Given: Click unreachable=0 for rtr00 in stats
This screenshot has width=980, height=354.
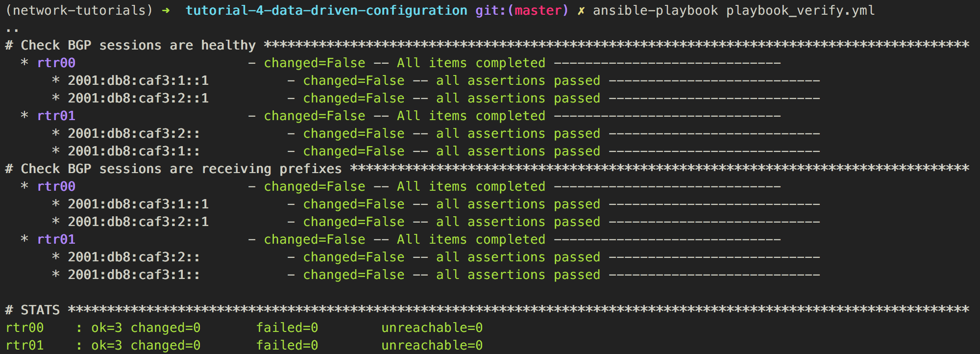Looking at the screenshot, I should click(432, 328).
